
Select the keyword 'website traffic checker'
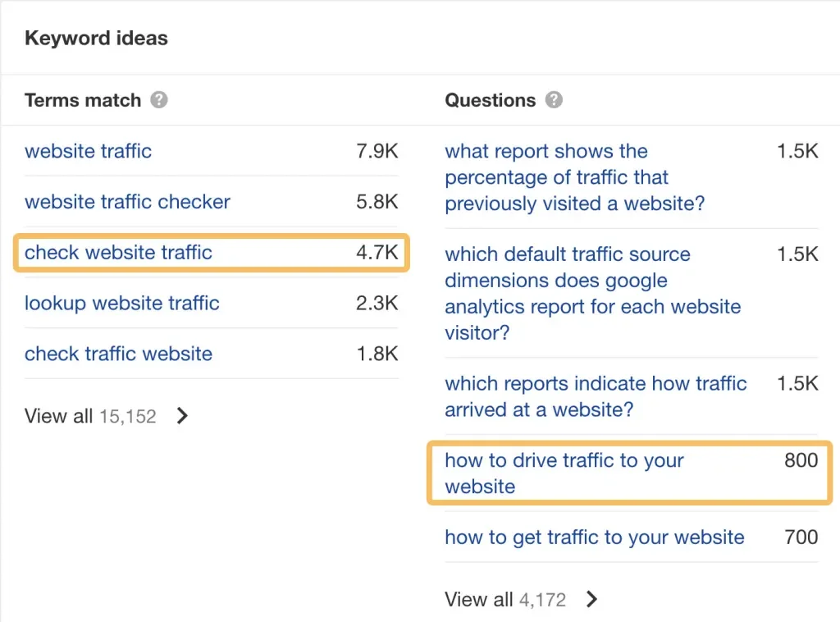tap(127, 202)
